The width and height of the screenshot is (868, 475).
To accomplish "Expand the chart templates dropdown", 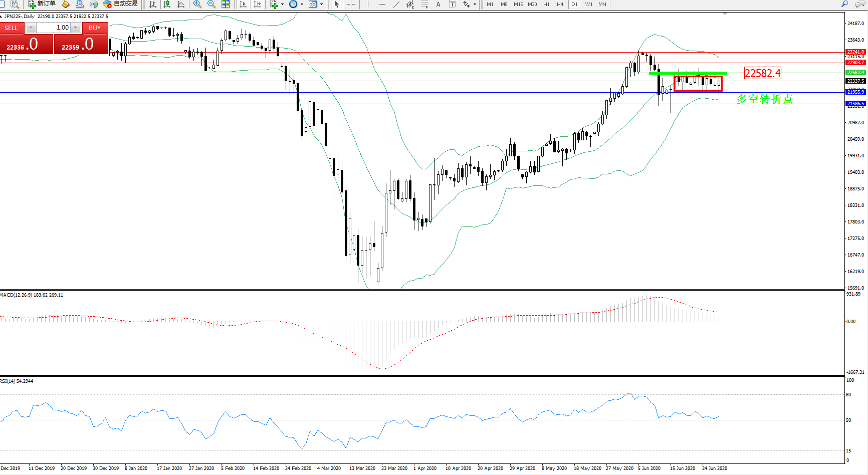I will click(321, 4).
